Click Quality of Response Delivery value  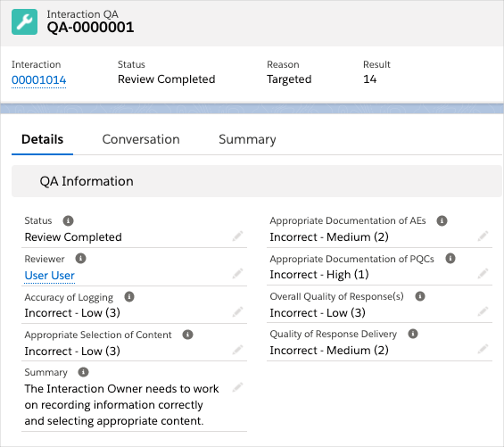tap(329, 351)
